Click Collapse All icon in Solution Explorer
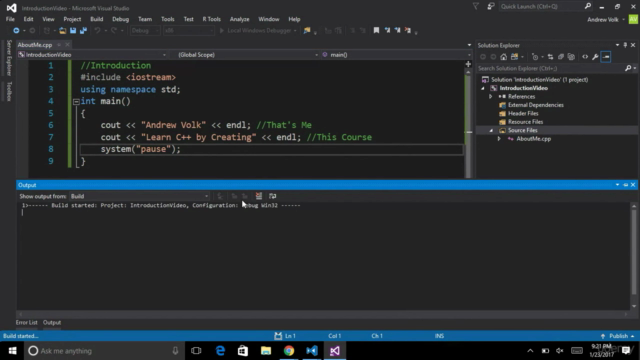This screenshot has width=640, height=360. point(561,57)
